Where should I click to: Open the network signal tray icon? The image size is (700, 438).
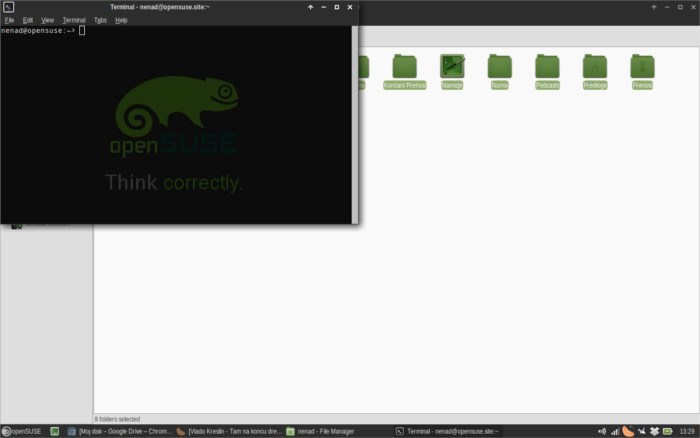[615, 431]
